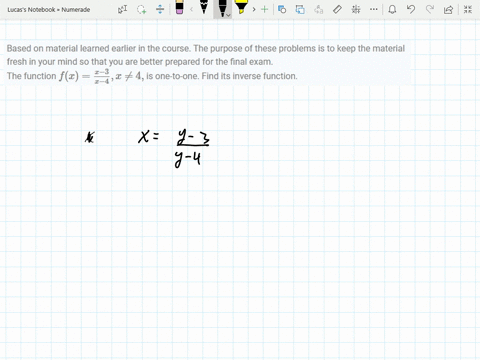Pick the Eraser tool

click(179, 7)
